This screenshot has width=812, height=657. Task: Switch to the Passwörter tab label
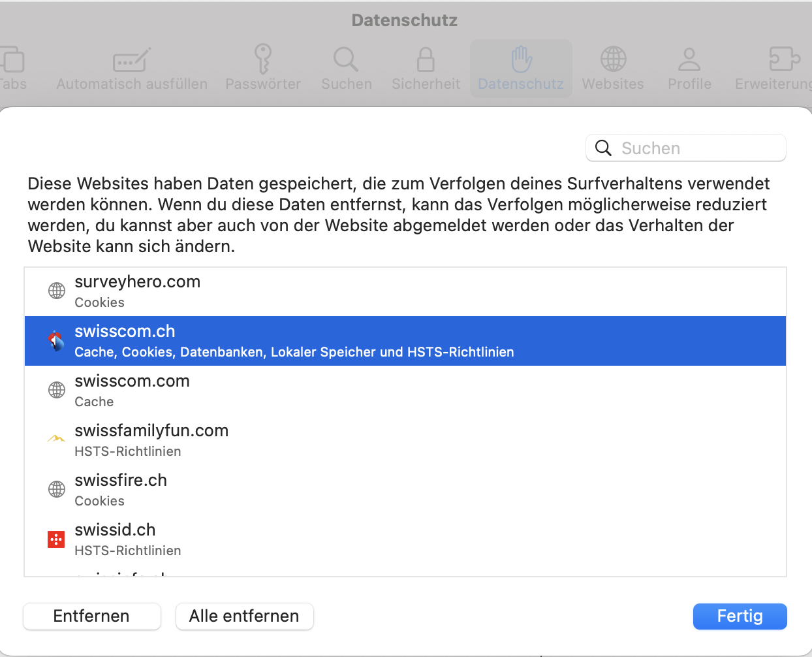point(263,84)
